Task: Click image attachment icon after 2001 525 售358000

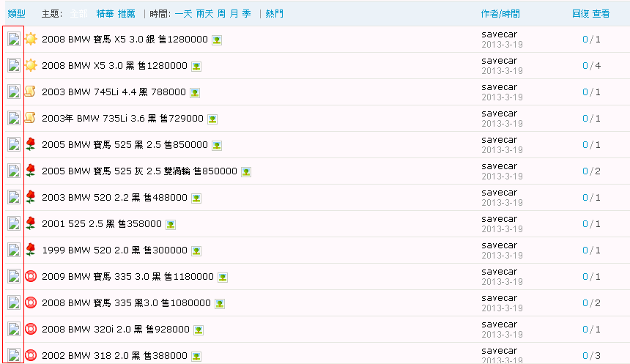Action: (171, 225)
